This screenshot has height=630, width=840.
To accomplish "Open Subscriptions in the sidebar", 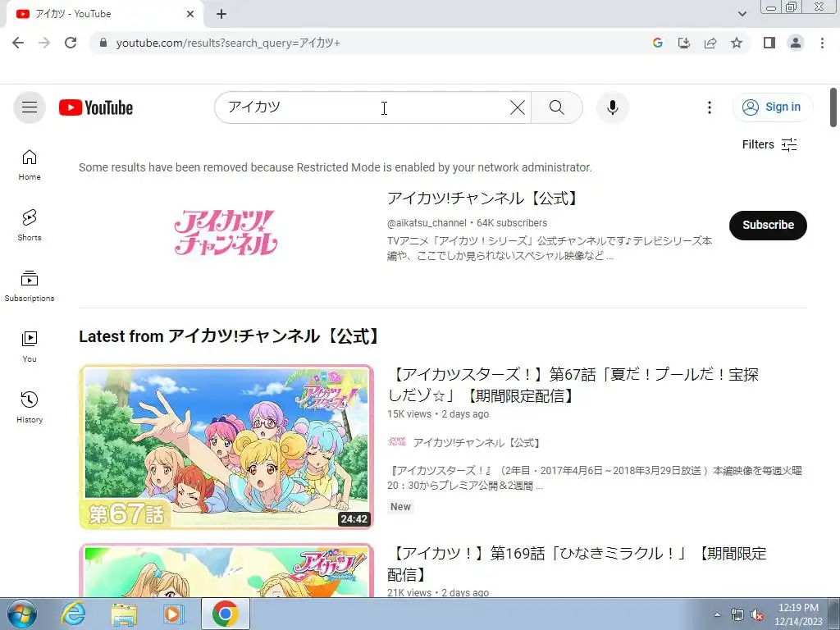I will 30,286.
